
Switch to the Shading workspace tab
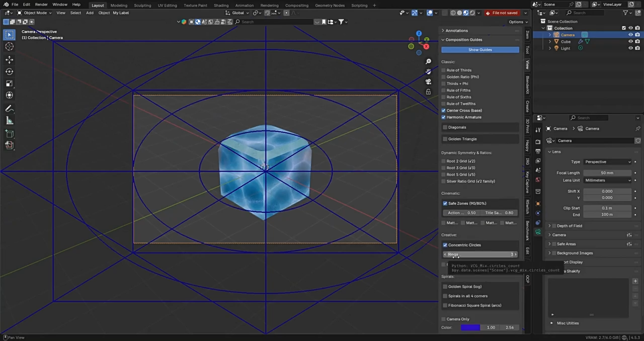(221, 5)
